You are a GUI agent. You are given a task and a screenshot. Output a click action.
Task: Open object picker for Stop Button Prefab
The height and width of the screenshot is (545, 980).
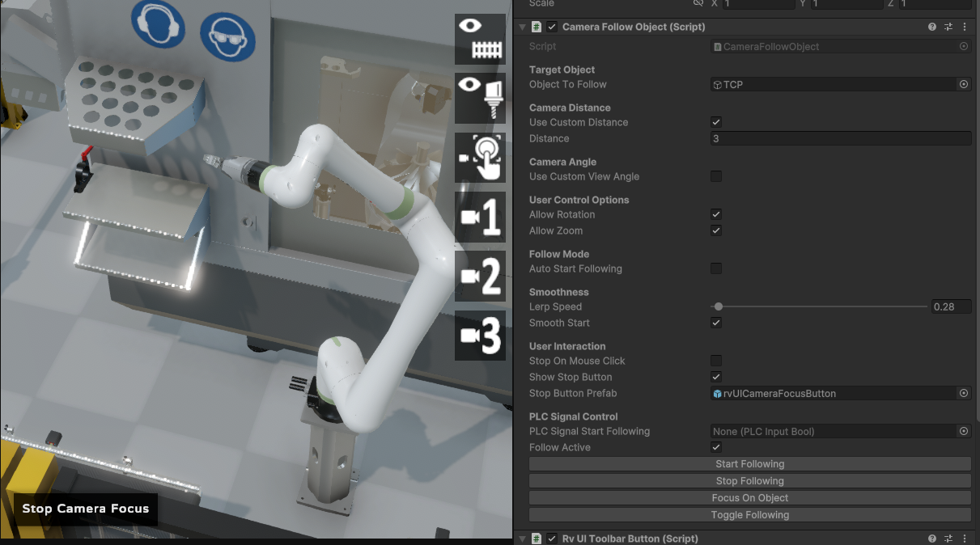964,393
